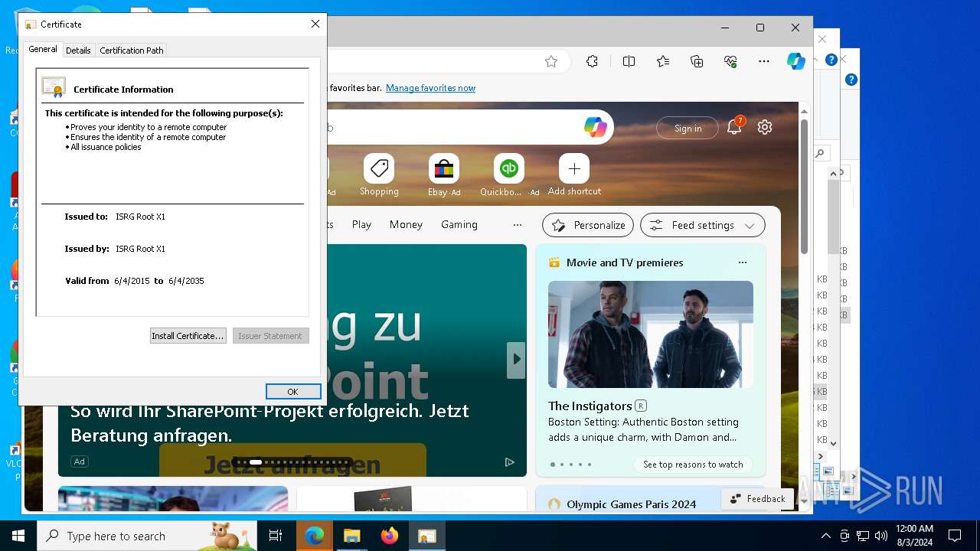The width and height of the screenshot is (980, 551).
Task: Open Browser essentials heart icon
Action: pyautogui.click(x=730, y=62)
